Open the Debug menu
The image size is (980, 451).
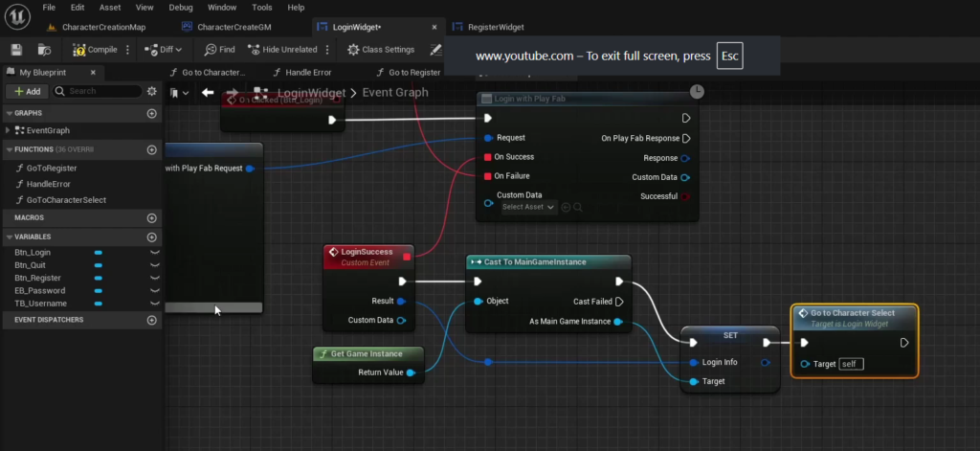(181, 8)
